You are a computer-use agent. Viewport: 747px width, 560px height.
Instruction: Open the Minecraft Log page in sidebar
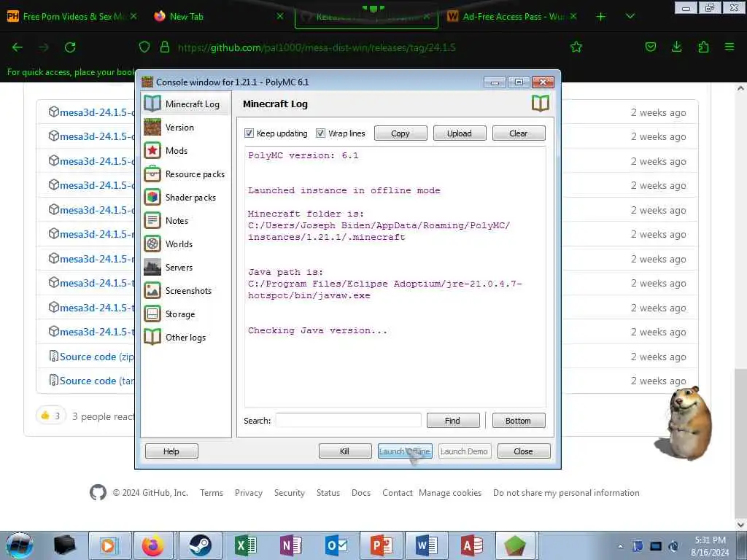tap(186, 104)
